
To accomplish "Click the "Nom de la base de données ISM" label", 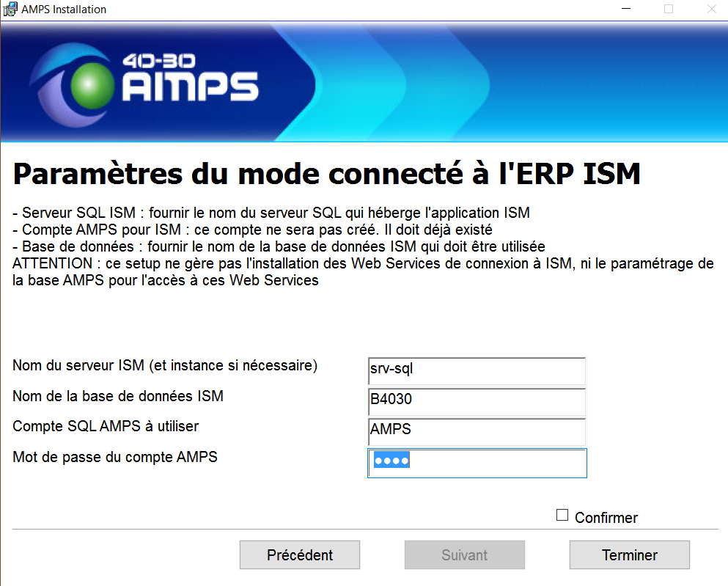I will click(118, 396).
